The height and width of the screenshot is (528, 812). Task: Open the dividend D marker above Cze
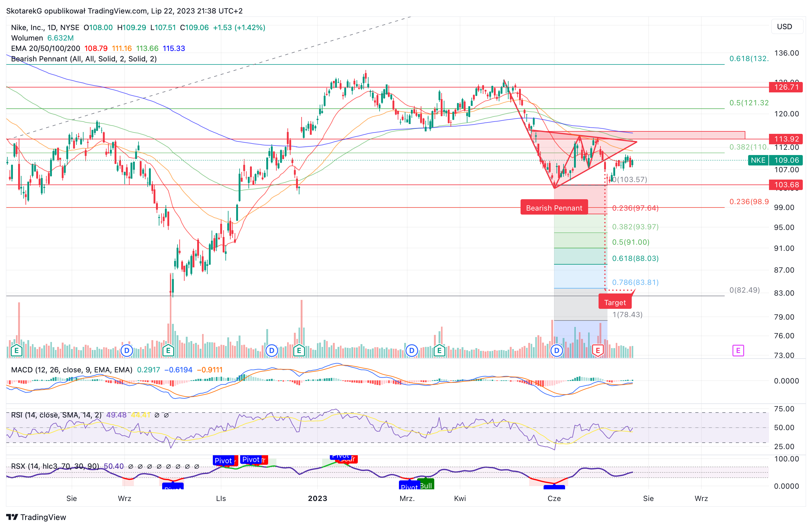[x=557, y=350]
